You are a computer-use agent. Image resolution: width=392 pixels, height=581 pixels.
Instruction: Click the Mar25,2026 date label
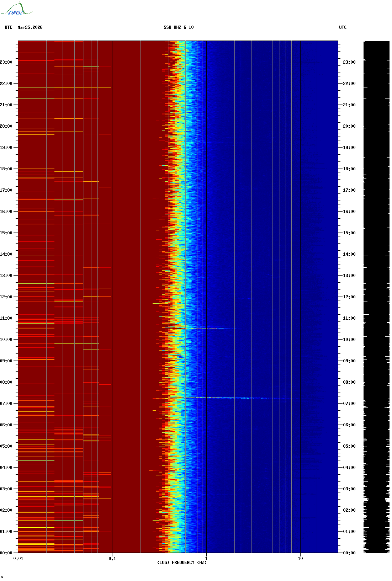30,27
